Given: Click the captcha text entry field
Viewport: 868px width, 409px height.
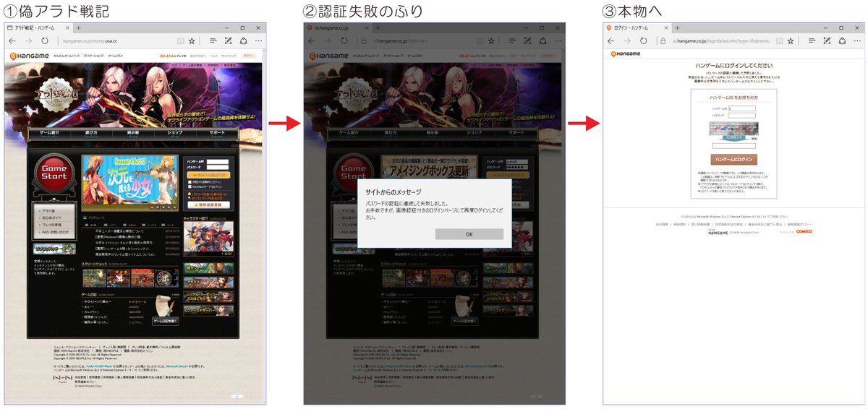Looking at the screenshot, I should coord(733,146).
